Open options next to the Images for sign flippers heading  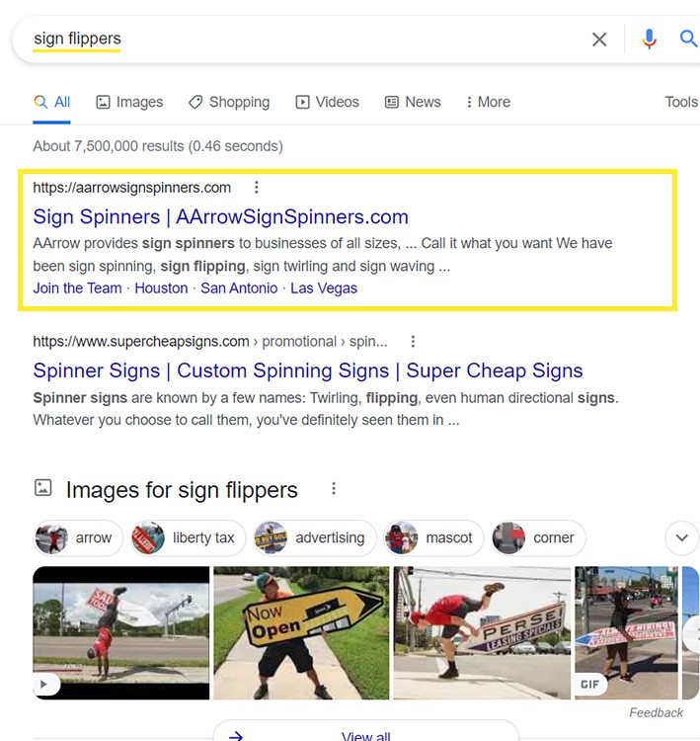(334, 489)
